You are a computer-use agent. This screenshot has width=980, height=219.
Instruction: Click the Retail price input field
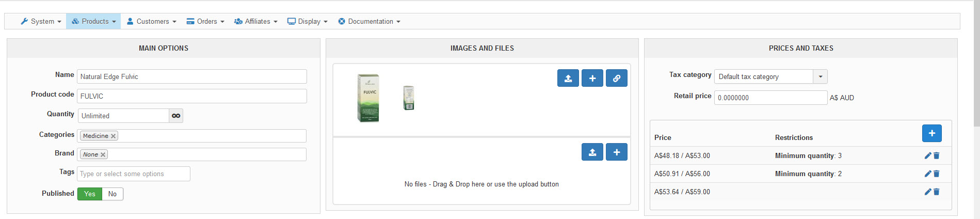(x=770, y=98)
